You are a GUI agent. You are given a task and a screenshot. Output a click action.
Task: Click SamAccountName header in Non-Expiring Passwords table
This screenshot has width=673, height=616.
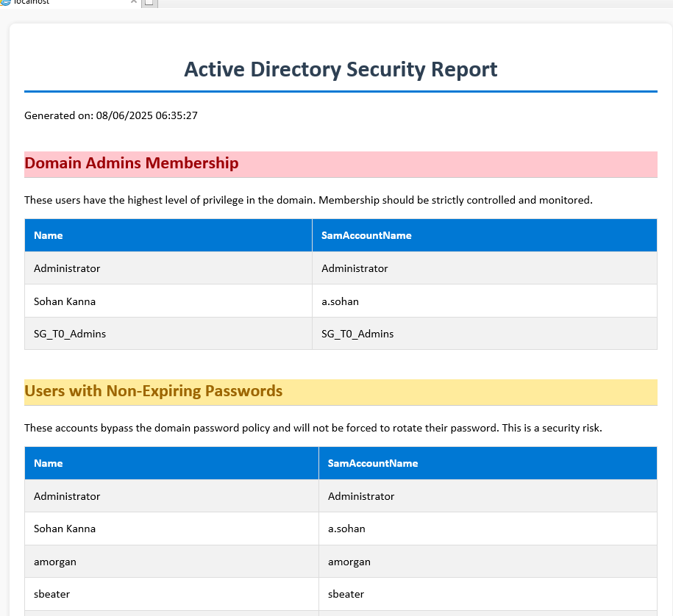pos(373,463)
